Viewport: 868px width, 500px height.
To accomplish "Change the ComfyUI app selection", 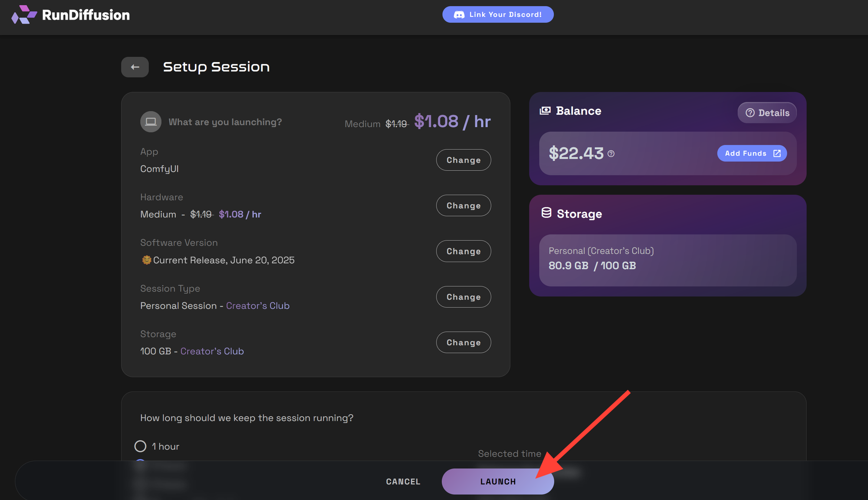I will coord(464,160).
